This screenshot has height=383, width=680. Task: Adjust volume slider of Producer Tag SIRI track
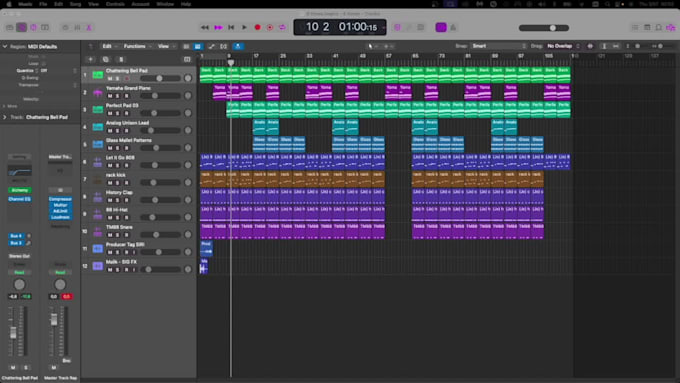point(160,252)
